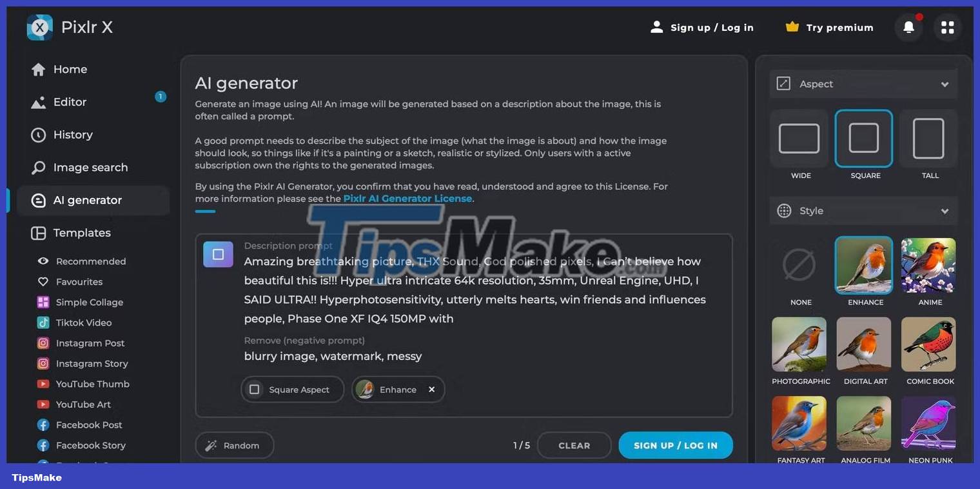The image size is (980, 489).
Task: Click the Favourites heart icon
Action: click(43, 282)
